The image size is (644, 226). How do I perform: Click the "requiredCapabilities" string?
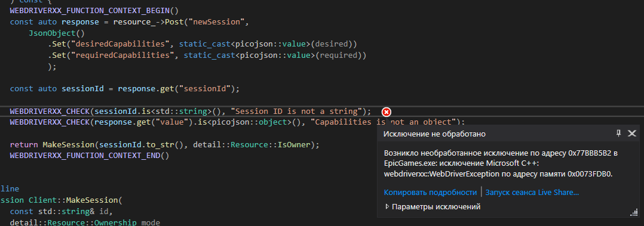click(122, 55)
